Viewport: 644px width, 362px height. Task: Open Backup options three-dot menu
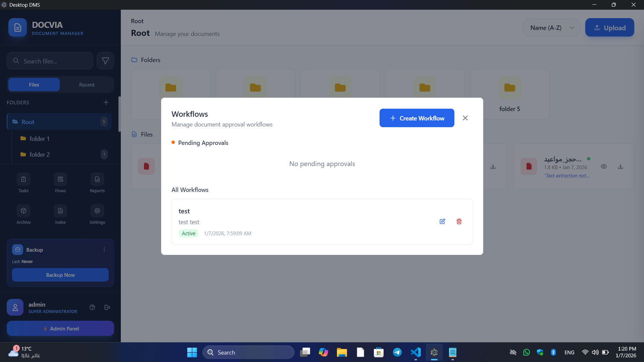(x=104, y=250)
